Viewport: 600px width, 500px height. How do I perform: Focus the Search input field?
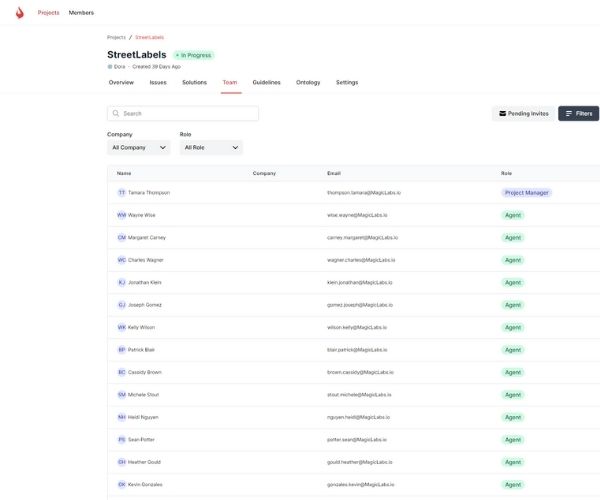(x=183, y=113)
